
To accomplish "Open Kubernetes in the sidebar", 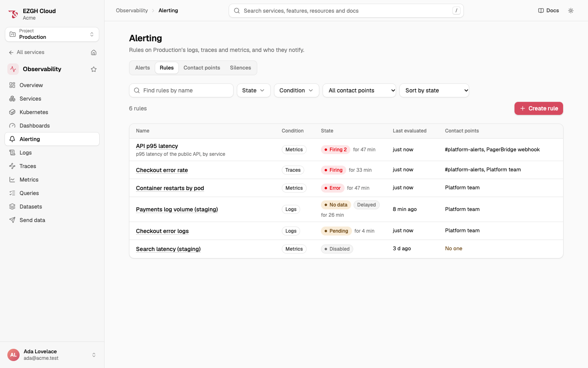I will 52,112.
